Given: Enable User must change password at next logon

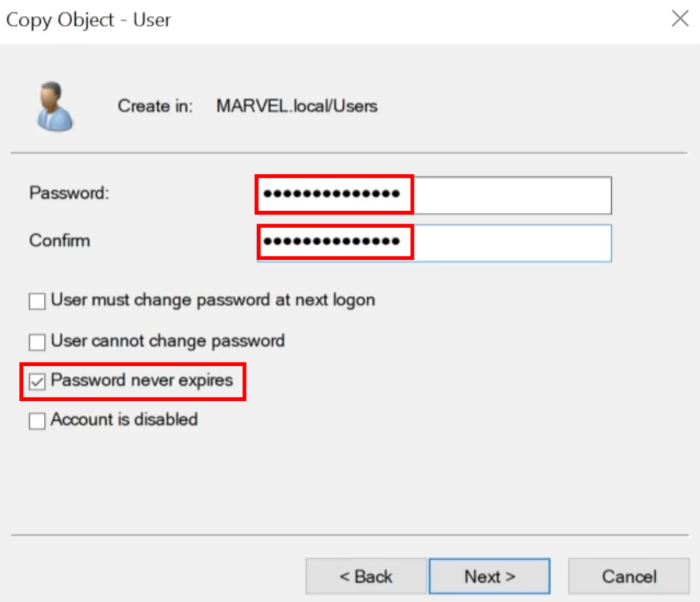Looking at the screenshot, I should pyautogui.click(x=37, y=302).
